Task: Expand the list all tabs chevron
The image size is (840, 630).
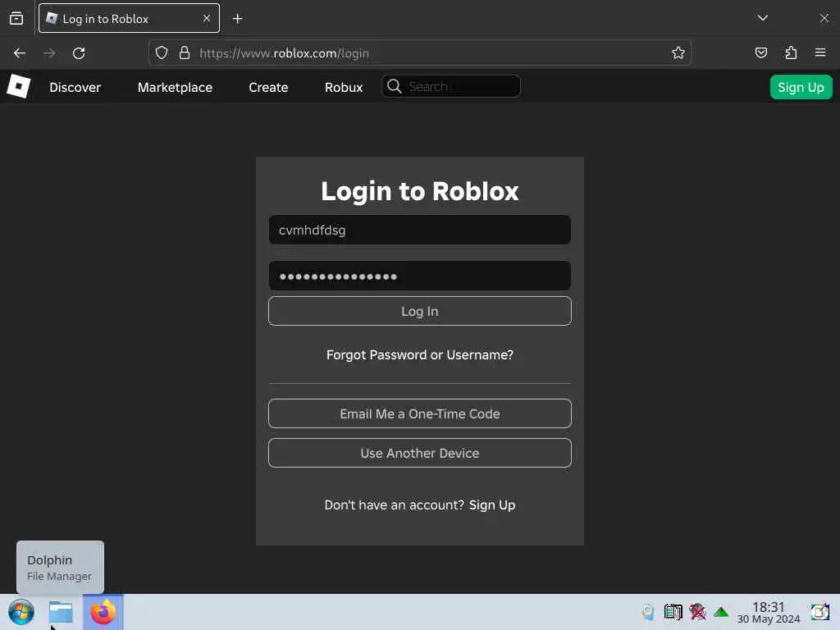Action: coord(763,18)
